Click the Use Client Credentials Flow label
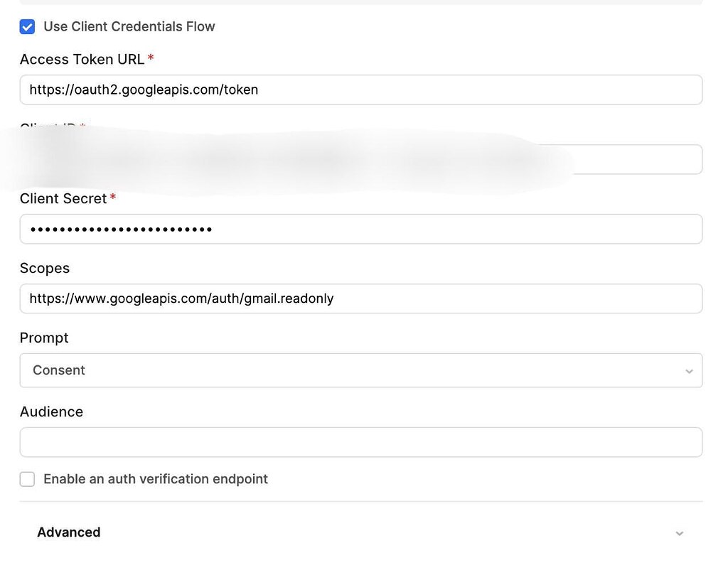The image size is (728, 570). tap(130, 26)
